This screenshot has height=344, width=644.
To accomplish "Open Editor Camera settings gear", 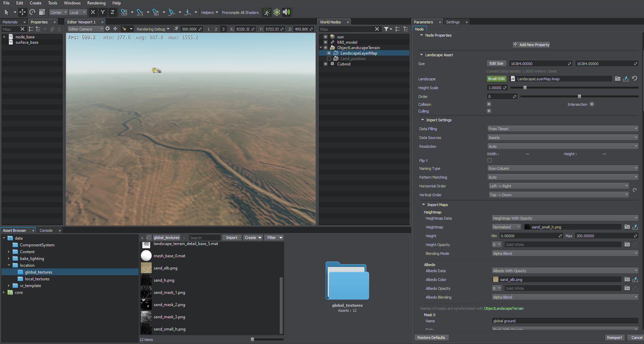I will point(108,29).
